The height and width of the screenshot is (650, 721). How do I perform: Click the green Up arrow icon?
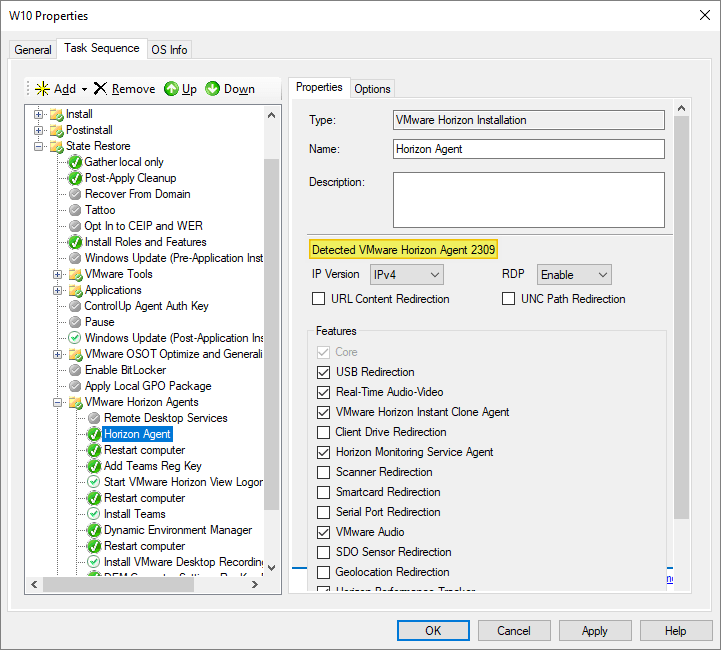tap(171, 89)
